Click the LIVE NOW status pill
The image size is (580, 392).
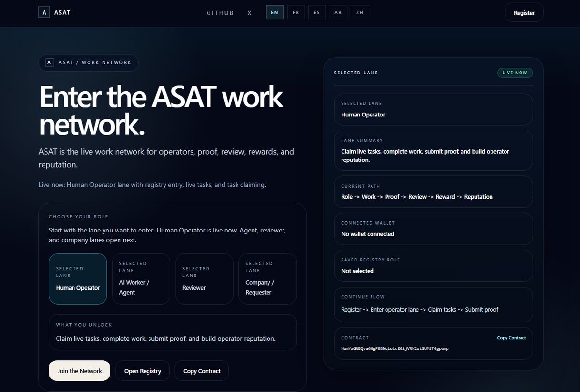point(515,73)
